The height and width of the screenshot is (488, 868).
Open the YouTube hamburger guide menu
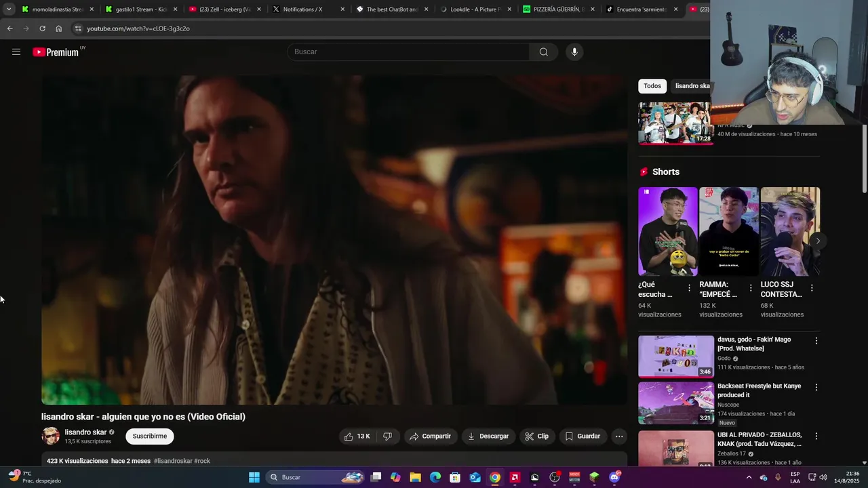[x=16, y=52]
